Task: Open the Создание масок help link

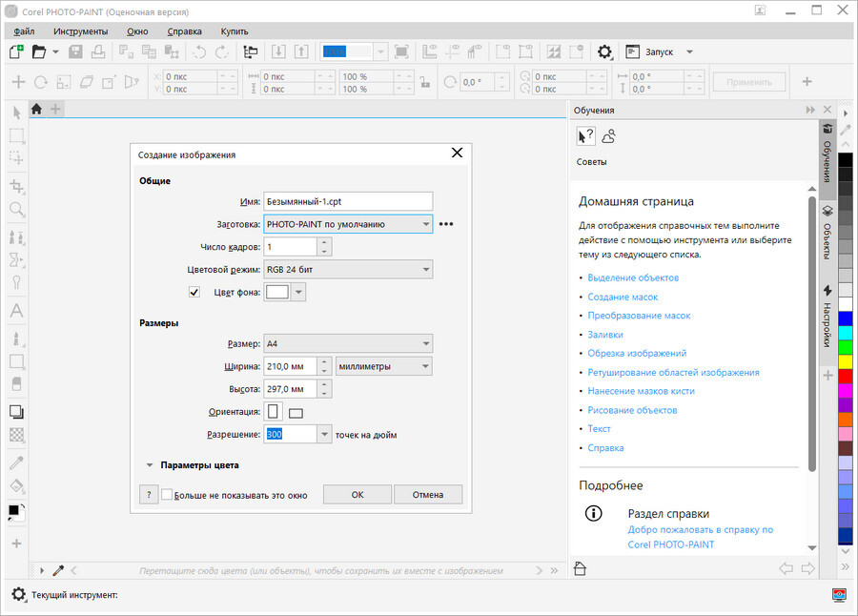Action: click(x=623, y=297)
